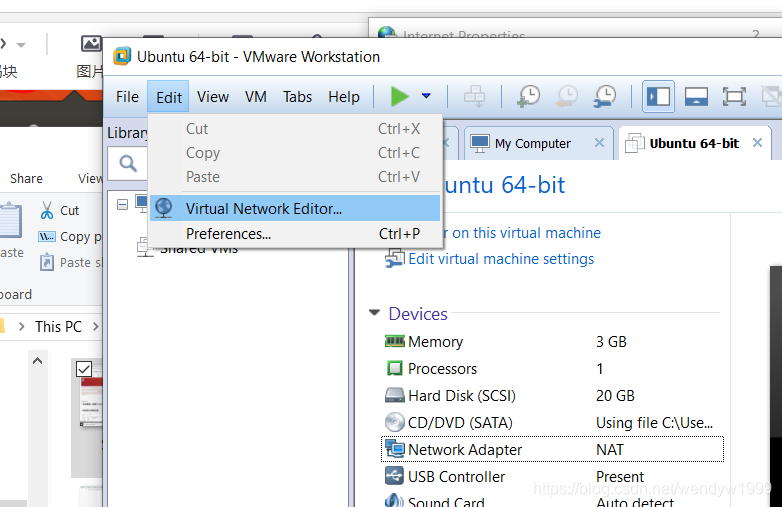
Task: Click Copy path in File Explorer
Action: 80,236
